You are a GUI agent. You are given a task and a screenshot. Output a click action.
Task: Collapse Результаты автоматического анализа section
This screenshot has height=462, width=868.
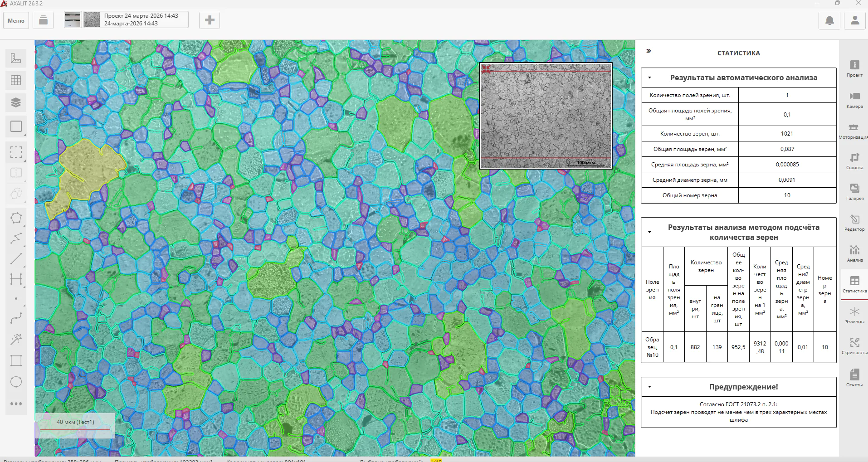[649, 78]
